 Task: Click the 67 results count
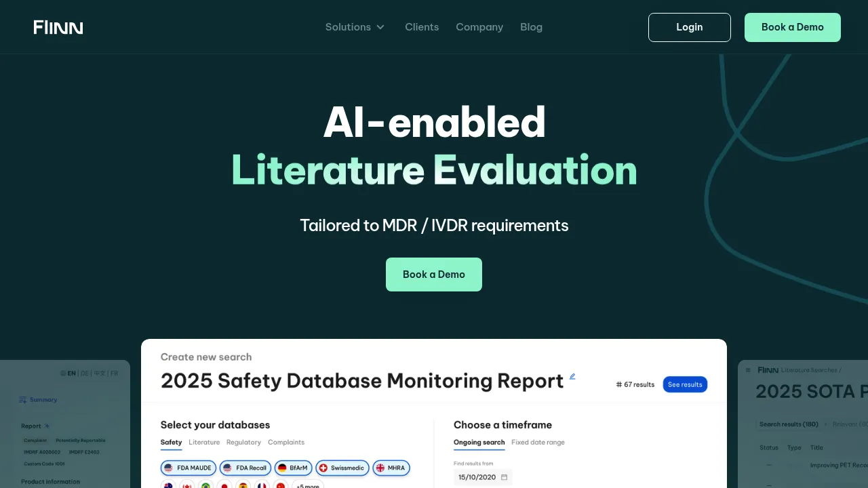[x=635, y=384]
